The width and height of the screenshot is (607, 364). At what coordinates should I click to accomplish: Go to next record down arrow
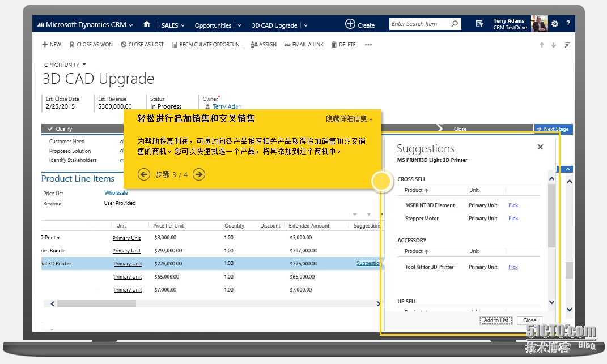click(554, 45)
